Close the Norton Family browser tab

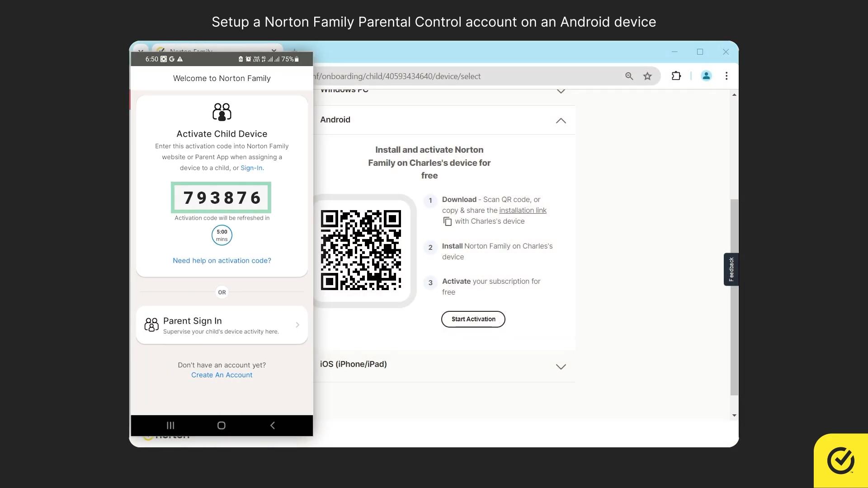(274, 50)
